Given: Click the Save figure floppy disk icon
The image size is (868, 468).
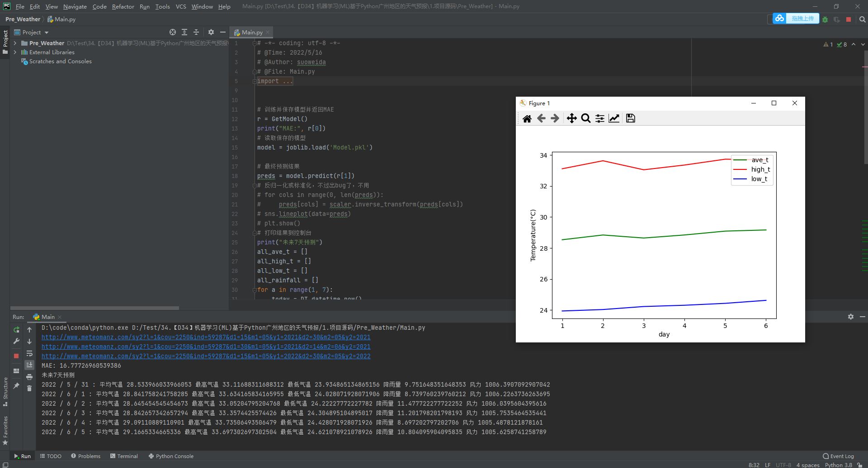Looking at the screenshot, I should [x=631, y=118].
